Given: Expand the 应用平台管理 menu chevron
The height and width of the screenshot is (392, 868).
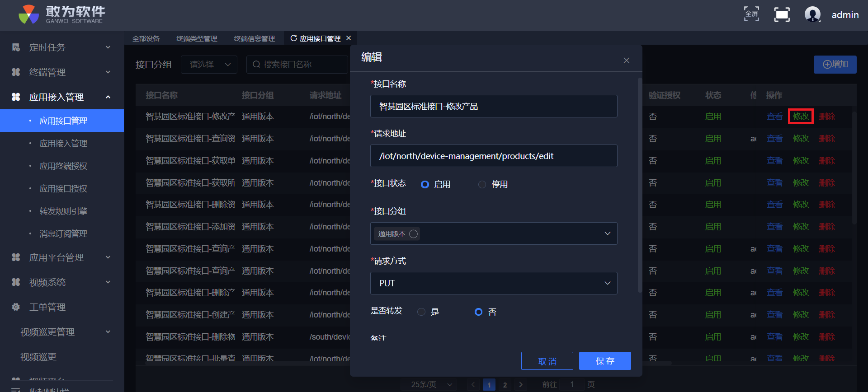Looking at the screenshot, I should click(108, 257).
